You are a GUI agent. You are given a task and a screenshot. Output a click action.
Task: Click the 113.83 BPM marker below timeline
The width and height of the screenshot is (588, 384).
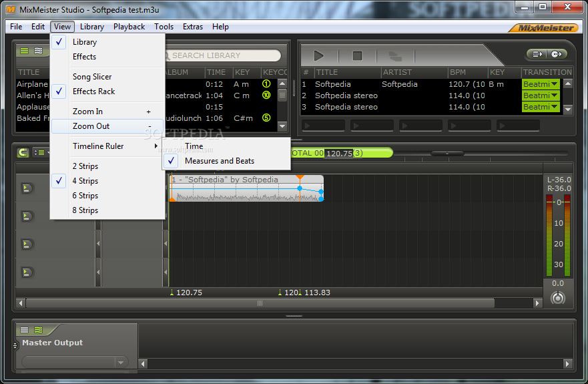click(314, 293)
